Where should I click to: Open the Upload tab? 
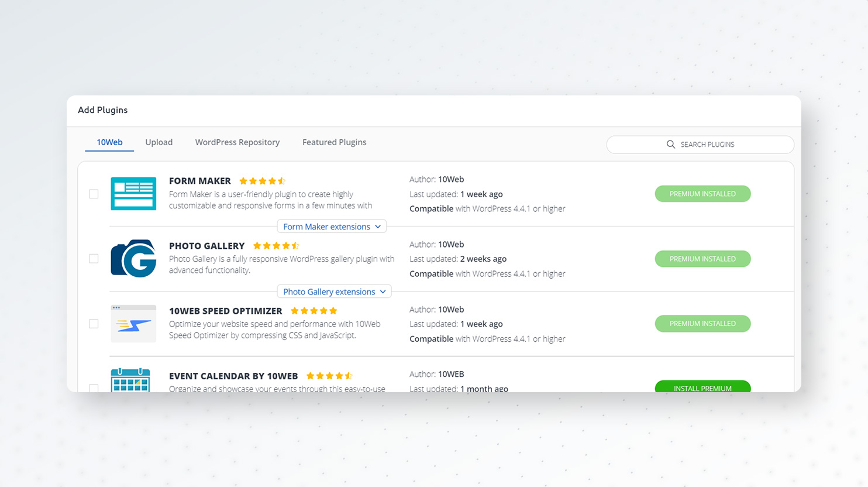(x=159, y=142)
